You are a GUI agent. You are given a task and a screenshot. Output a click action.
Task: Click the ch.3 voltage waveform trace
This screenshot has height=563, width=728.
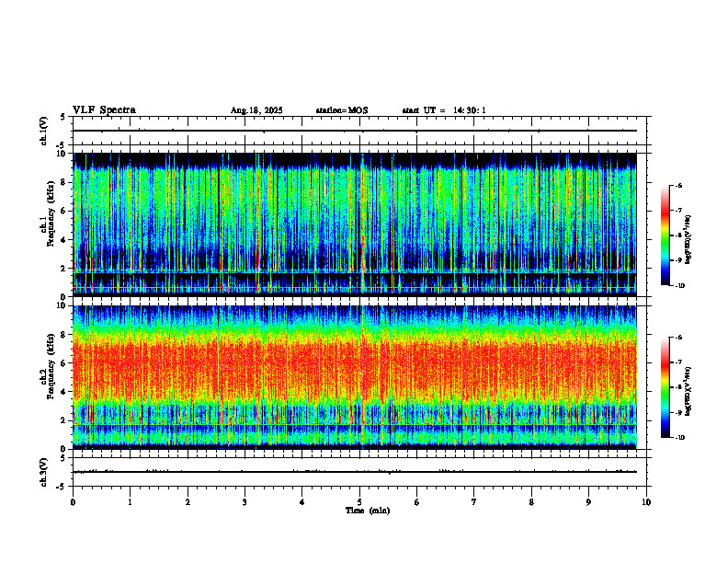(355, 472)
